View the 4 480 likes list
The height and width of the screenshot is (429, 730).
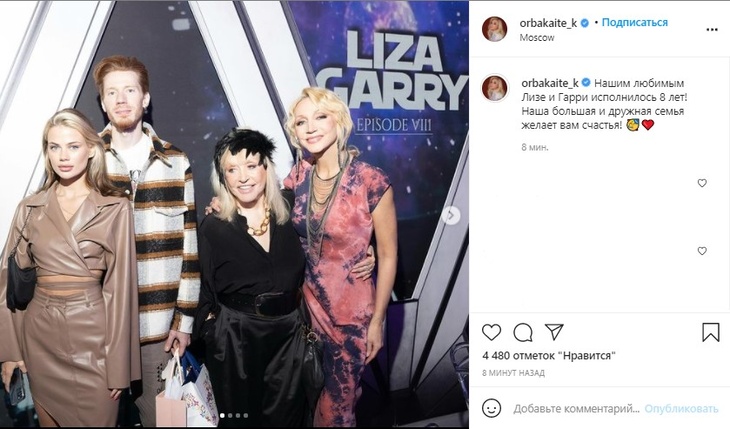(549, 356)
